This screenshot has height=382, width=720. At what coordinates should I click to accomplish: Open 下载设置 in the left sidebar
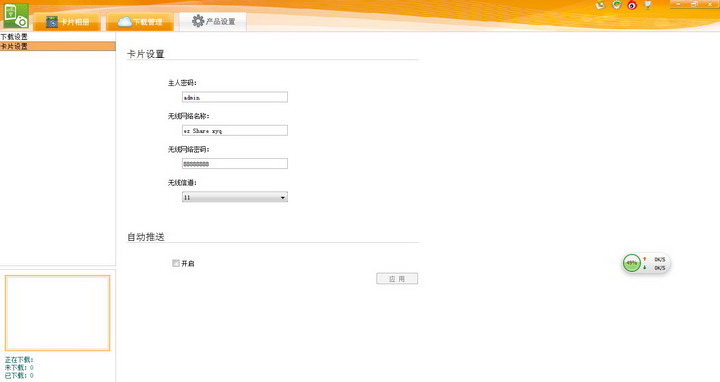tap(57, 37)
